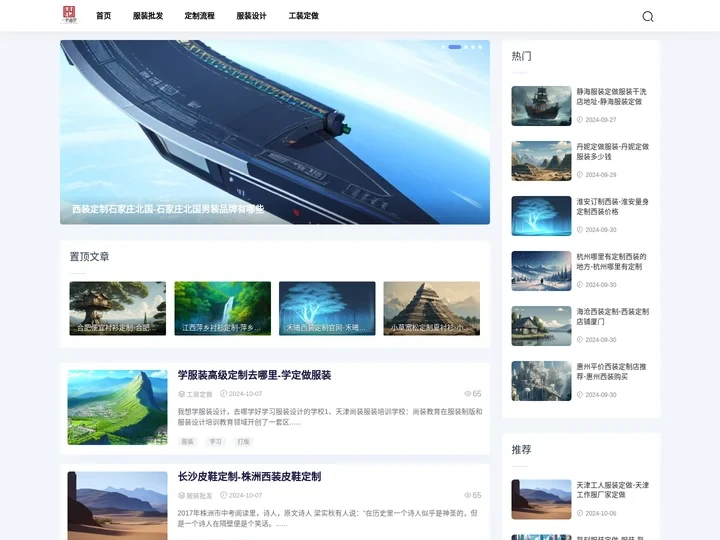
Task: Open hot article 海沧西装定制-西装定制店铺厦门
Action: pos(613,317)
